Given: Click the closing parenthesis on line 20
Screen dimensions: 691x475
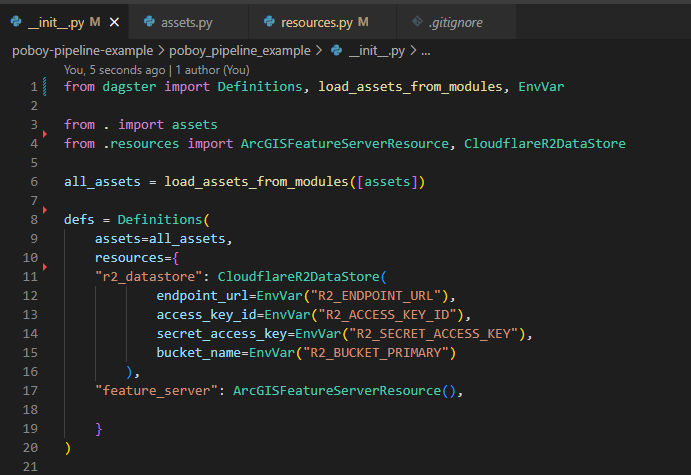Looking at the screenshot, I should (68, 448).
